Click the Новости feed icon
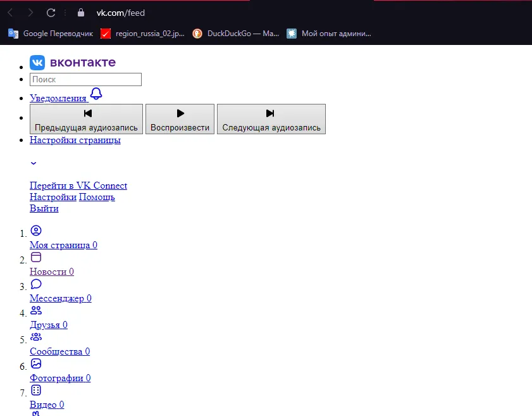The width and height of the screenshot is (532, 416). (36, 257)
